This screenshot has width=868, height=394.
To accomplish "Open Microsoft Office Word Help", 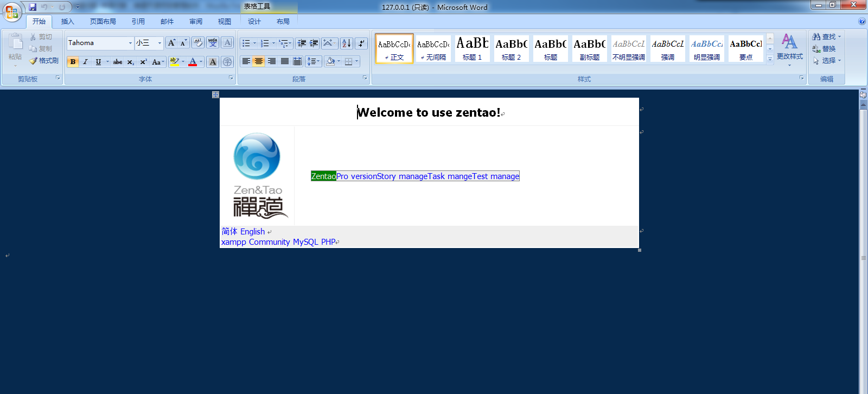I will pyautogui.click(x=862, y=22).
